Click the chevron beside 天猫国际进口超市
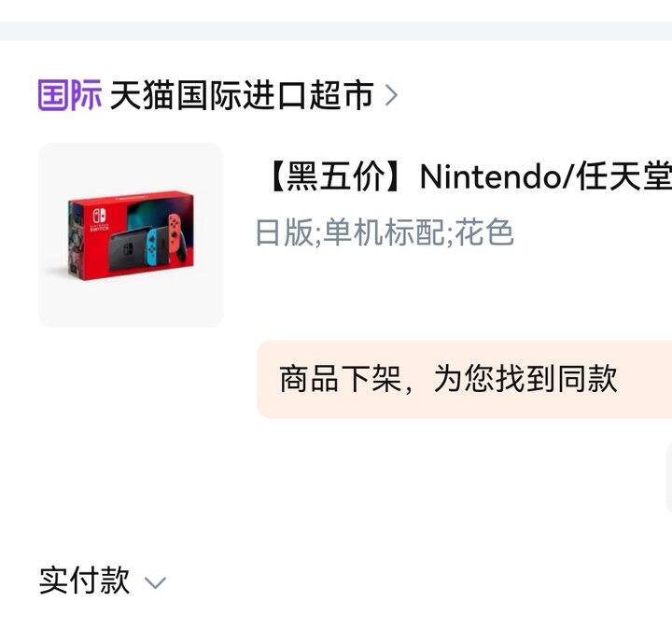The image size is (672, 630). tap(391, 94)
